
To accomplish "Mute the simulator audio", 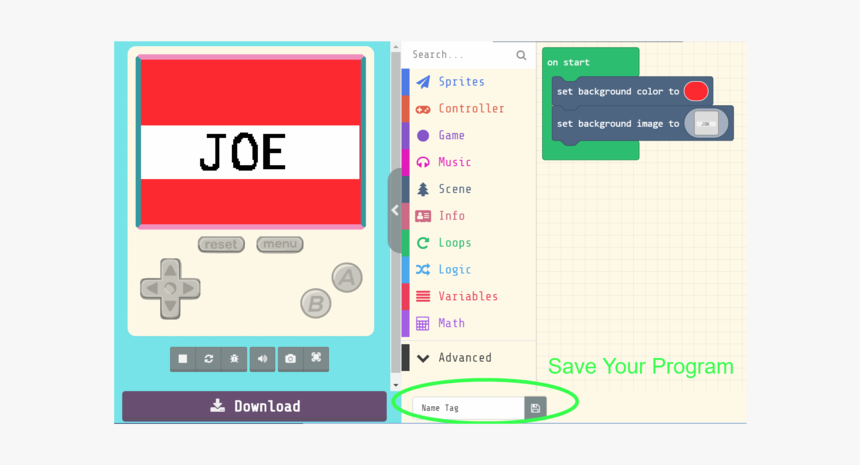I will click(263, 359).
